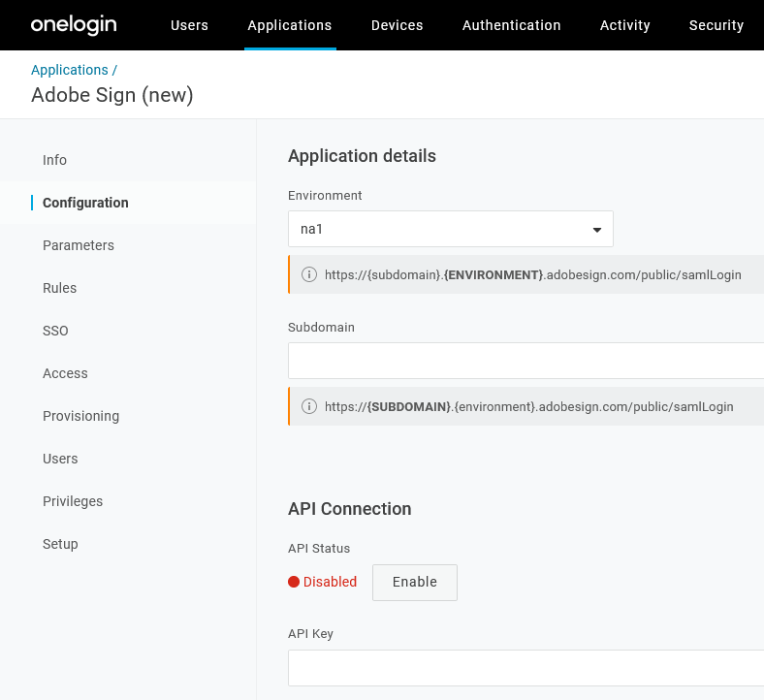Click the Enable API button
This screenshot has height=700, width=764.
(x=415, y=582)
